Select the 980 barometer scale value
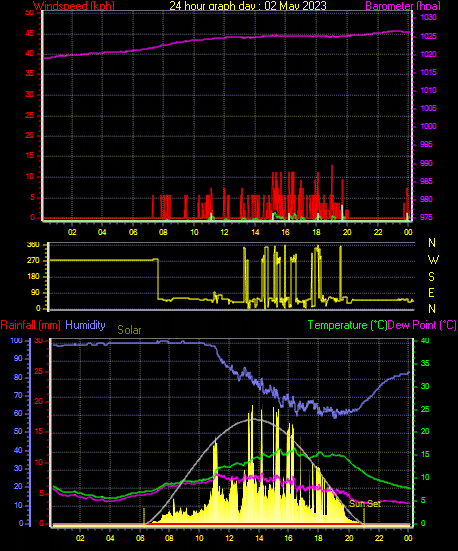458x551 pixels. (427, 199)
